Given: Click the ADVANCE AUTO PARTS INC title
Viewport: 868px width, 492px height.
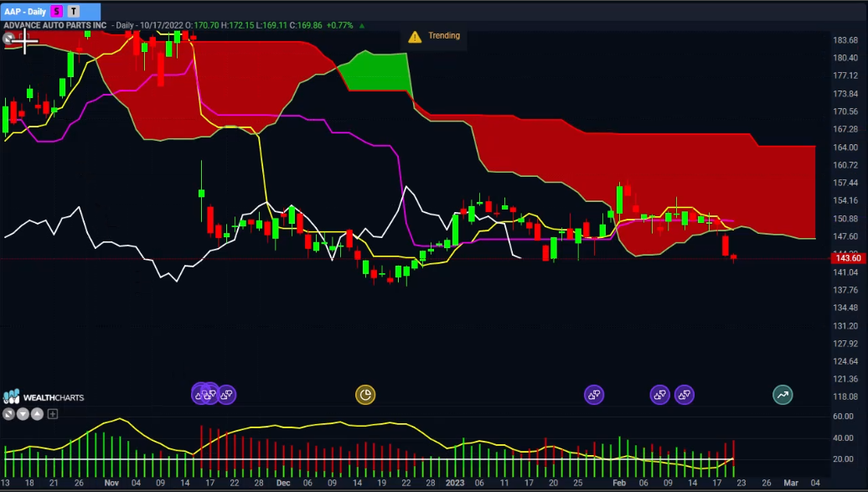Looking at the screenshot, I should point(54,25).
